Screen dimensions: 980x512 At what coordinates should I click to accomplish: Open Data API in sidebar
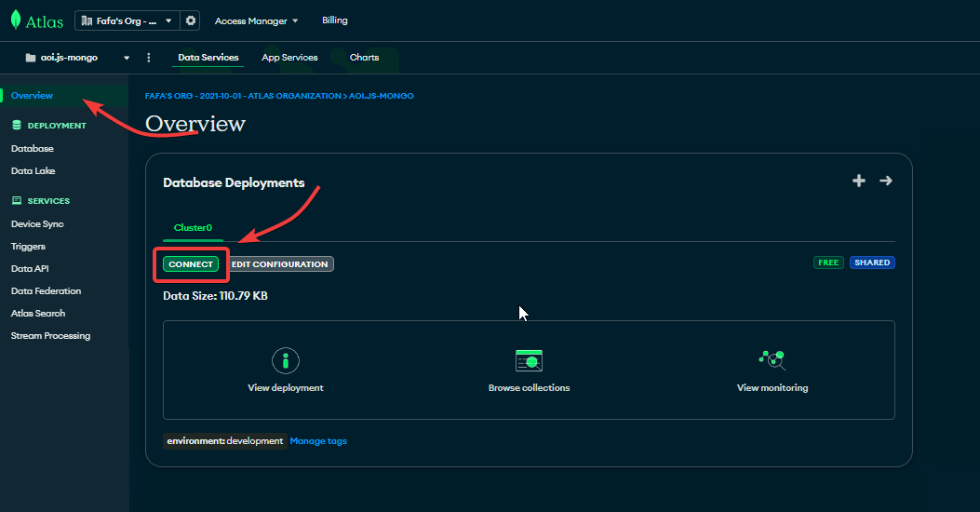(30, 269)
